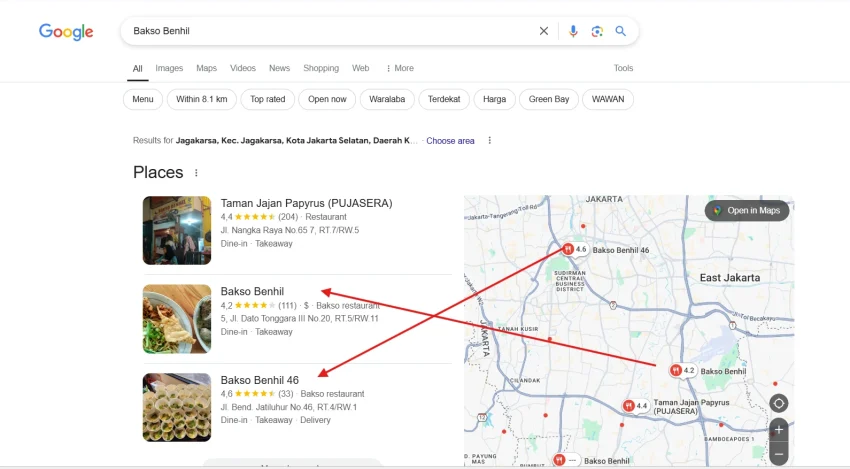Click the Bakso Benhil 46 map pin

pyautogui.click(x=568, y=249)
